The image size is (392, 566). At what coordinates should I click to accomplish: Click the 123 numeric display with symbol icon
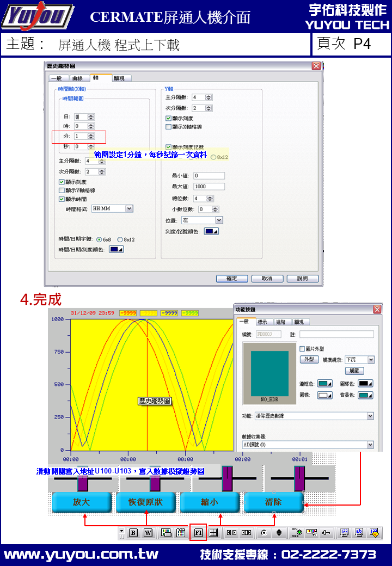click(375, 533)
